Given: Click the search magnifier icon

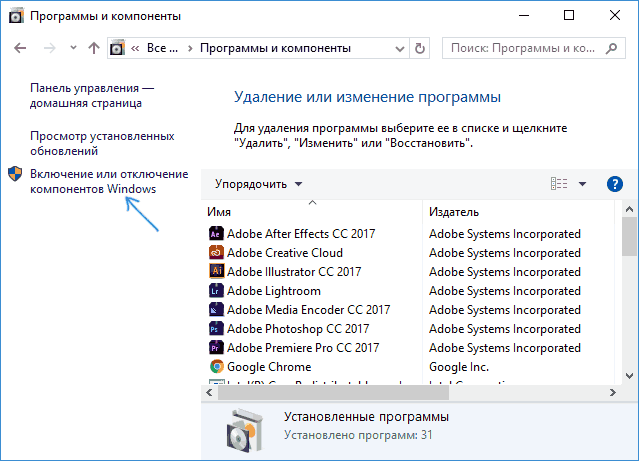Looking at the screenshot, I should tap(611, 48).
